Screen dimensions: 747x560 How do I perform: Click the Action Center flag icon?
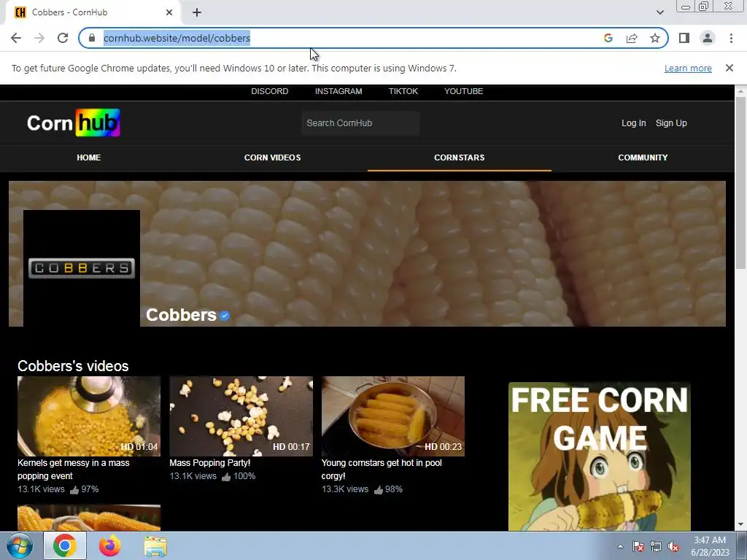pos(638,546)
